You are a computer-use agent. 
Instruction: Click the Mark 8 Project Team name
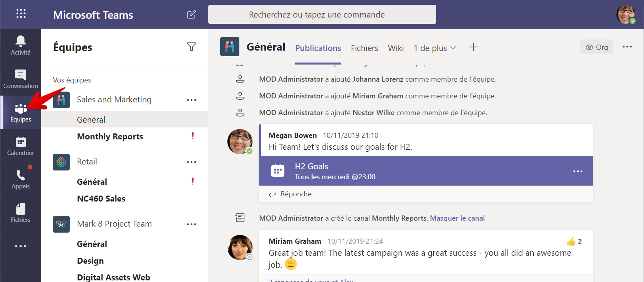point(114,224)
